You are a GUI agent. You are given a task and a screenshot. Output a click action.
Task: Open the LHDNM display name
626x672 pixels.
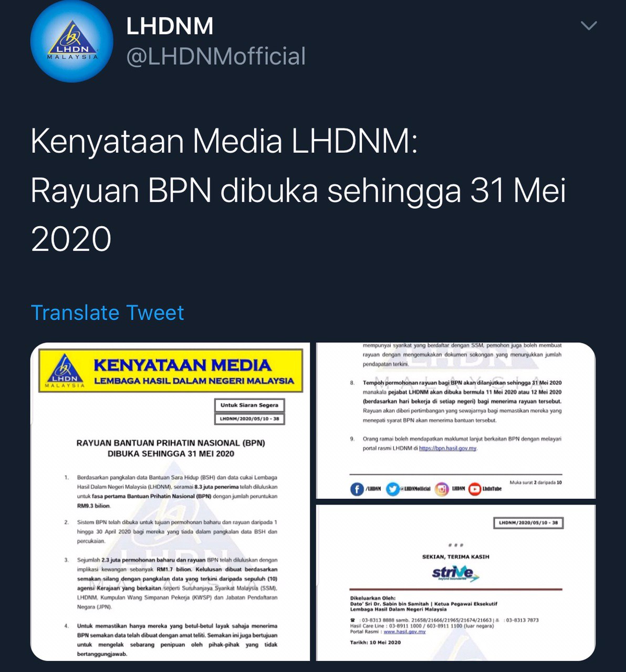(x=170, y=26)
